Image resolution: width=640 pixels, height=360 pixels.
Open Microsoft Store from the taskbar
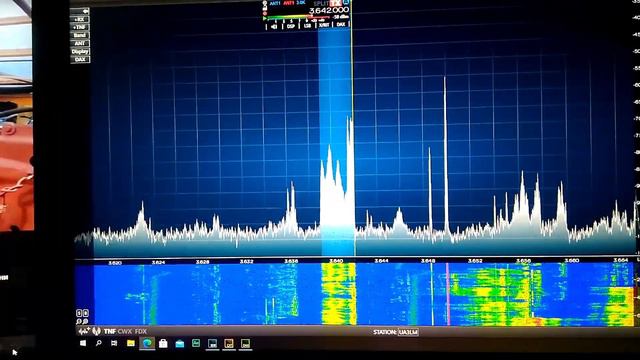(x=163, y=343)
